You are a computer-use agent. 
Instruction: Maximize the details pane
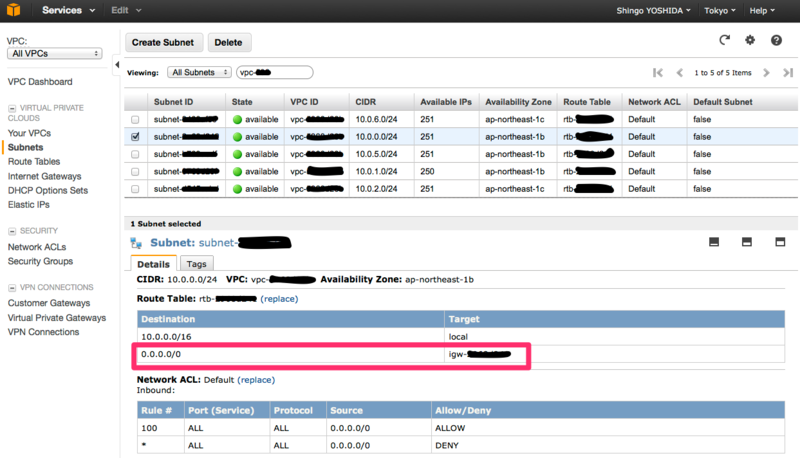780,242
